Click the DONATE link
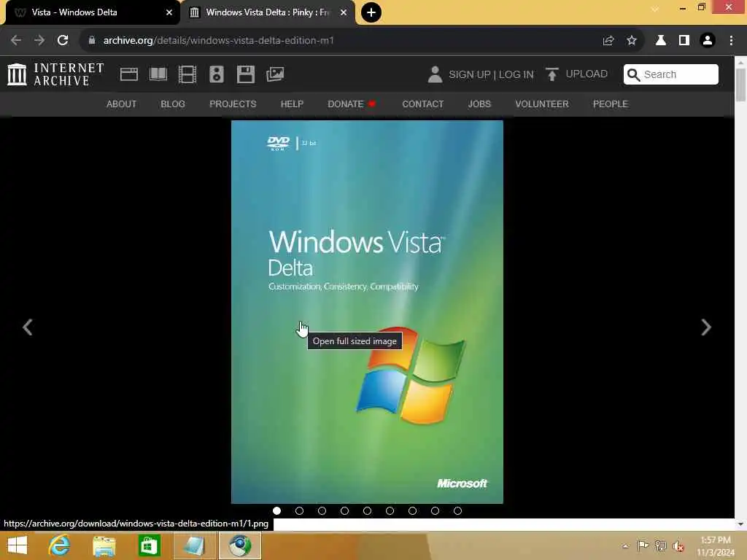Viewport: 747px width, 560px height. pos(352,104)
